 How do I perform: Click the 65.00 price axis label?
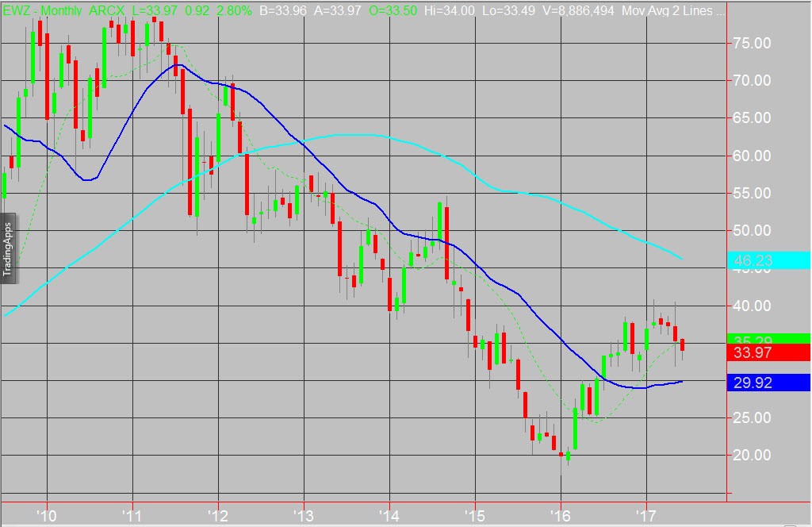pos(752,117)
